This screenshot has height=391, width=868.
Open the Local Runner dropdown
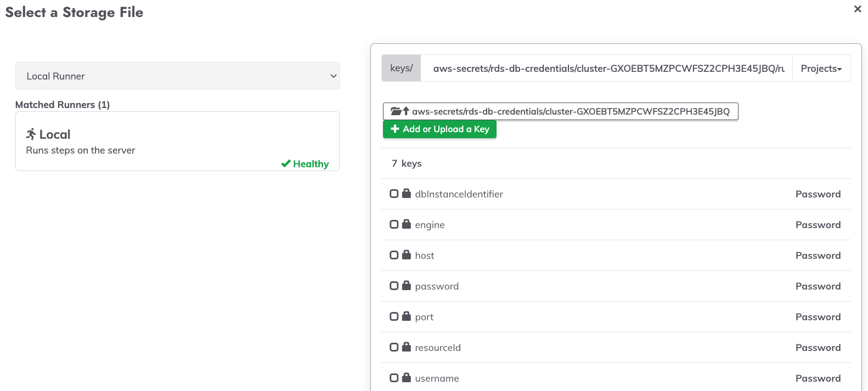click(x=177, y=76)
